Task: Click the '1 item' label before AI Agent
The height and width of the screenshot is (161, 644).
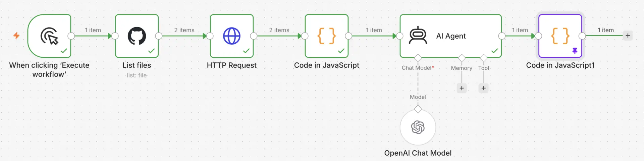Action: click(x=374, y=30)
